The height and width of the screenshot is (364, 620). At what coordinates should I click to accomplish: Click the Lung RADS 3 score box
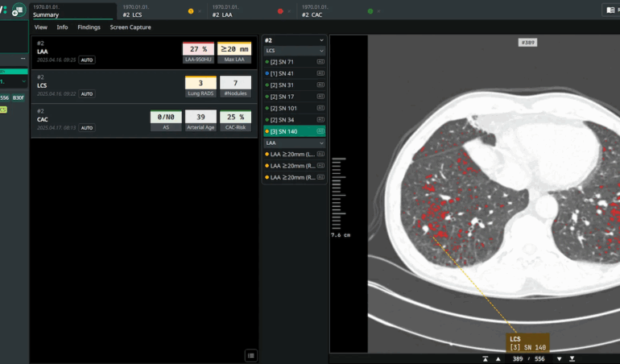[x=200, y=84]
